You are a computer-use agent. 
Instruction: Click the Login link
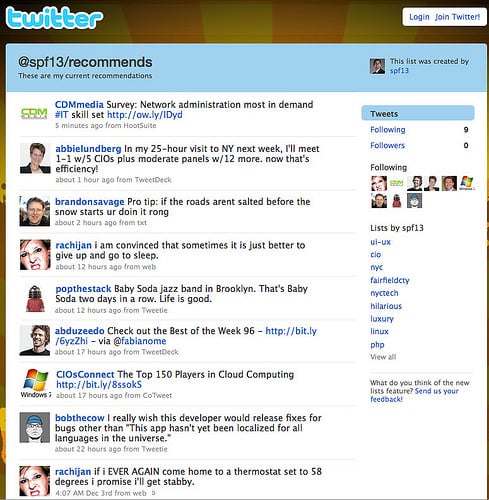coord(419,17)
